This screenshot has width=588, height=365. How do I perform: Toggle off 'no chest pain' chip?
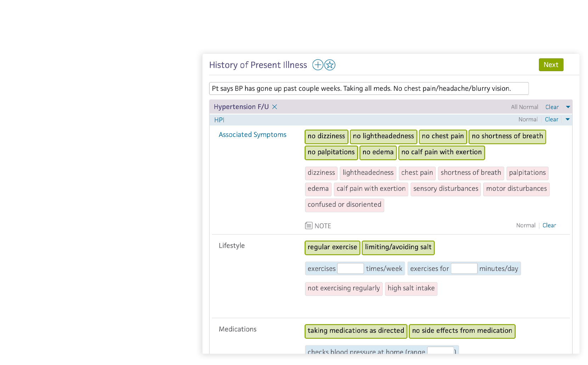pyautogui.click(x=443, y=136)
